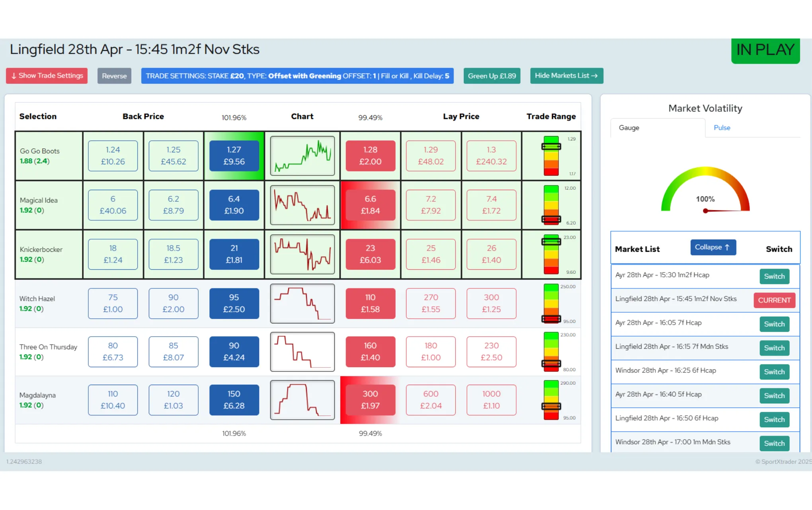Image resolution: width=812 pixels, height=510 pixels.
Task: Switch to Ayr 16:05 7f Hcap market
Action: click(774, 324)
